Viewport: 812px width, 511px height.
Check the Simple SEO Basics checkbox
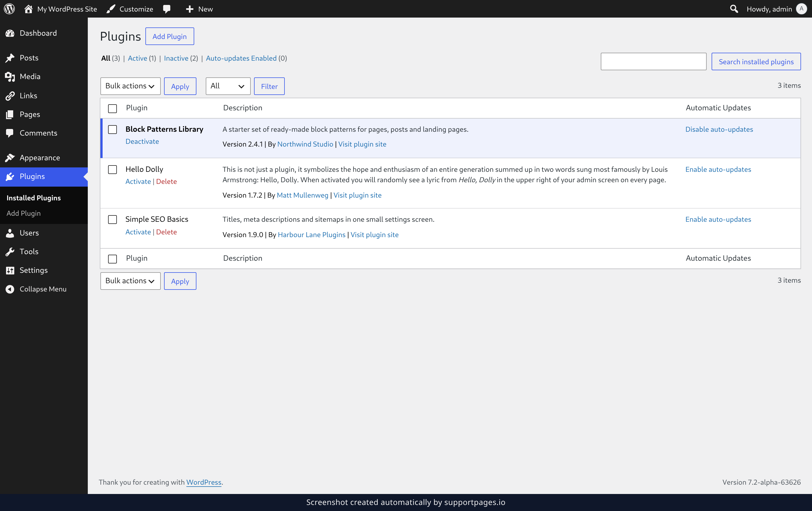click(112, 220)
